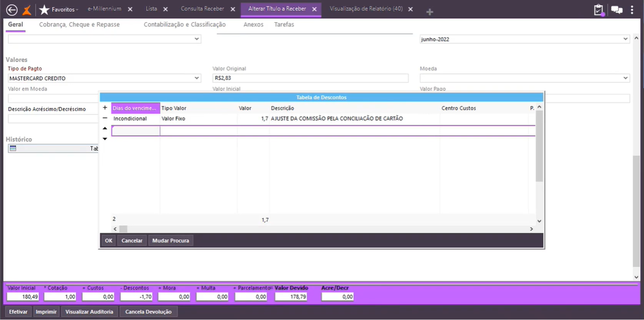Open the Favoritos dropdown arrow
The width and height of the screenshot is (644, 320).
77,10
